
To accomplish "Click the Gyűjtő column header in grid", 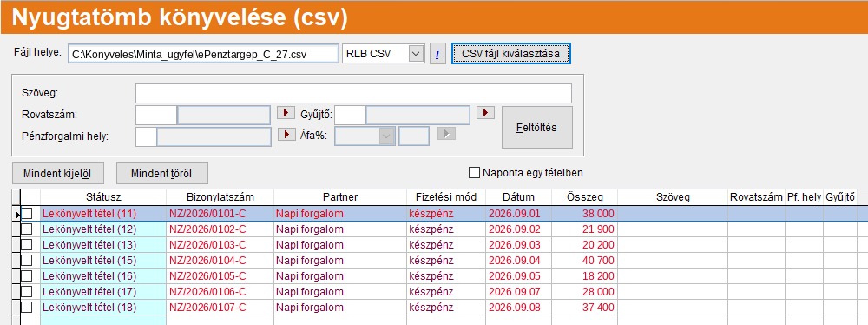I will click(x=839, y=197).
